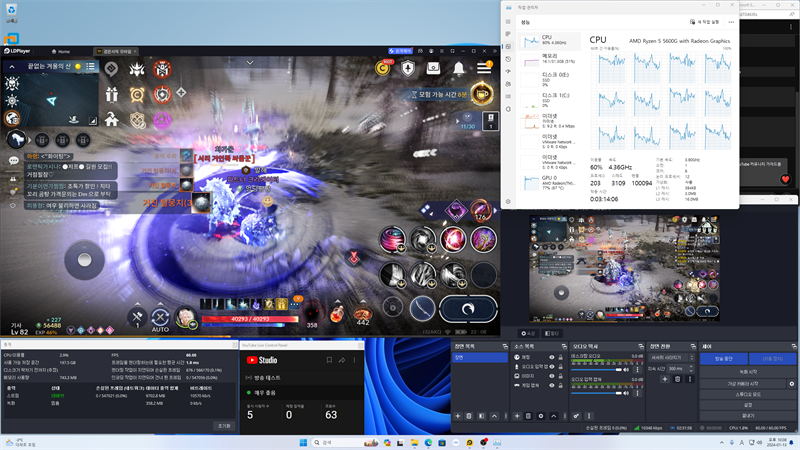Viewport: 800px width, 450px height.
Task: Open the game hamburger menu with badge
Action: tap(484, 67)
